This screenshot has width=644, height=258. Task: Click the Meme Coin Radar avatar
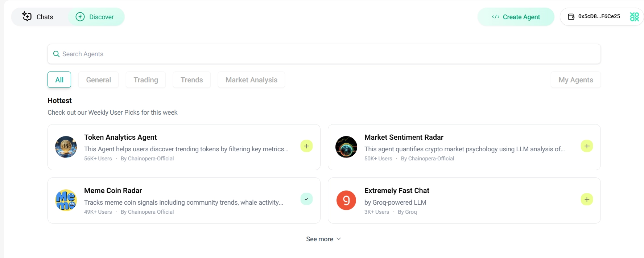[x=66, y=200]
